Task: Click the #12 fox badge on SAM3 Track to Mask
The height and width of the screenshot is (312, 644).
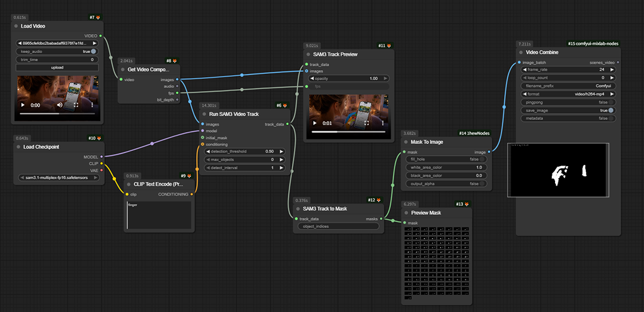Action: (375, 200)
